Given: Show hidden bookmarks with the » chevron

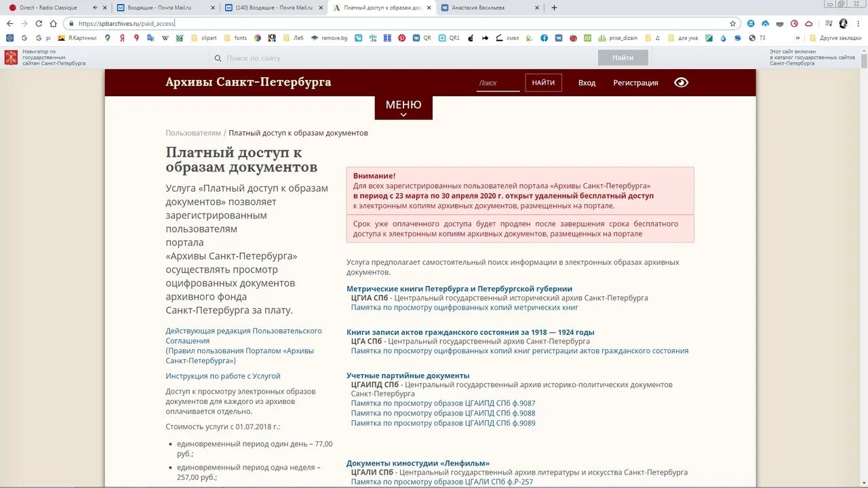Looking at the screenshot, I should pos(797,38).
